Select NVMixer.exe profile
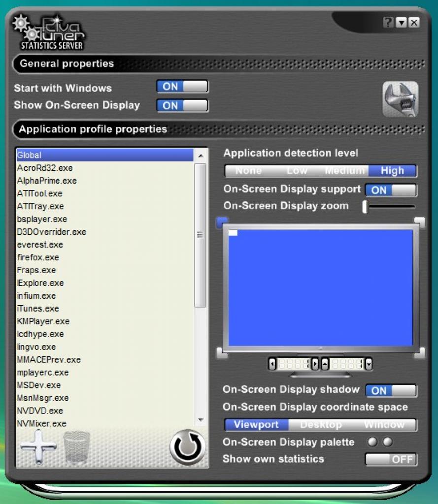Viewport: 438px width, 504px height. click(105, 423)
